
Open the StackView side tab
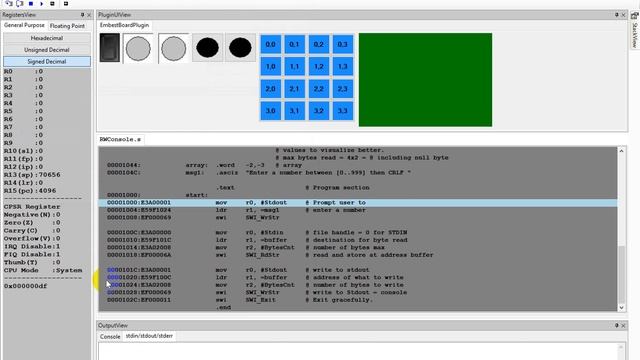pos(635,30)
